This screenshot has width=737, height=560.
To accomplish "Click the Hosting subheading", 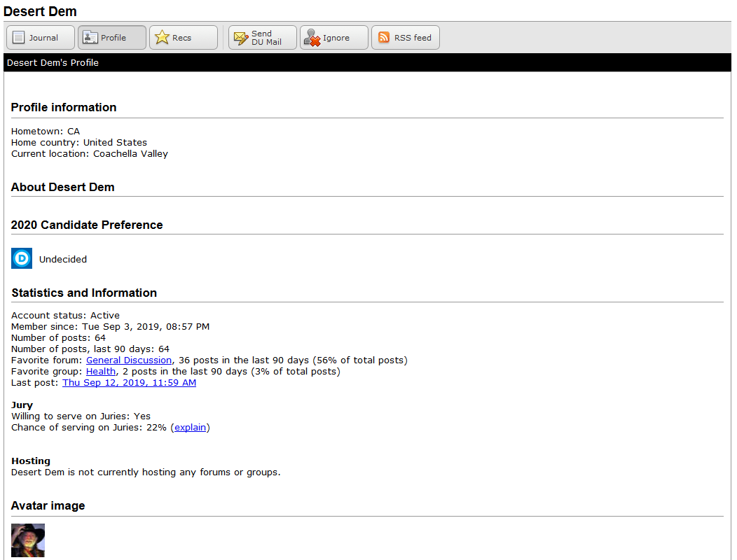I will tap(31, 461).
